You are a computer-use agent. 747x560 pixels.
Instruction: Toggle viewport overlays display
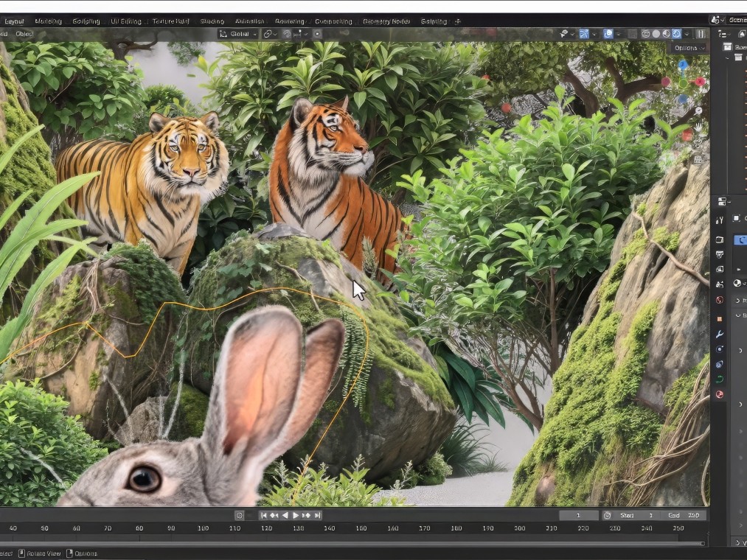[x=609, y=34]
